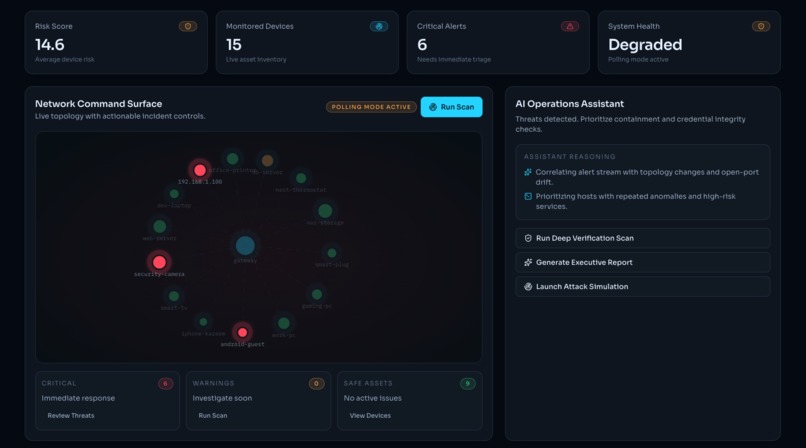
Task: Click the Monitored Devices globe icon
Action: (x=379, y=26)
